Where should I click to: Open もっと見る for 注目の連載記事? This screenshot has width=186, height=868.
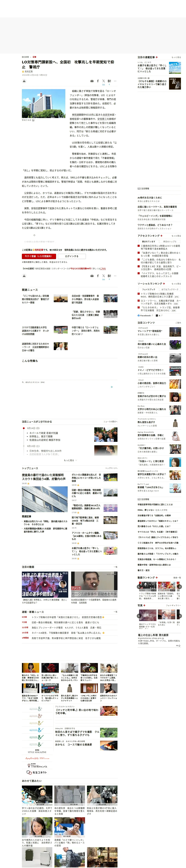(x=176, y=57)
